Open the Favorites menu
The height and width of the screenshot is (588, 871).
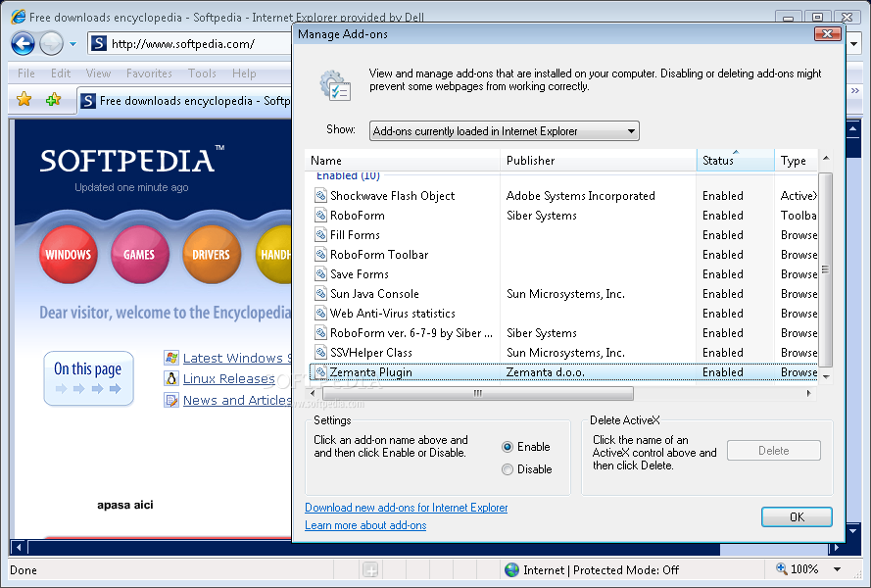[149, 73]
